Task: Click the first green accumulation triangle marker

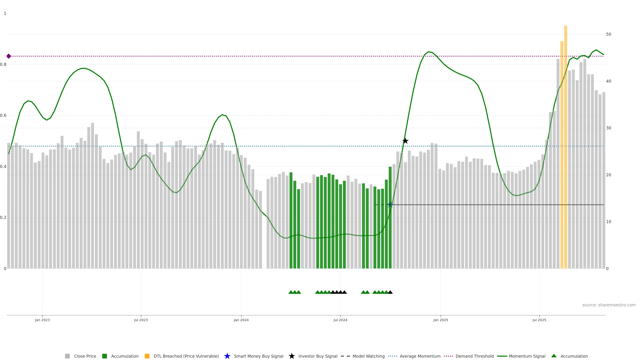Action: (x=291, y=292)
